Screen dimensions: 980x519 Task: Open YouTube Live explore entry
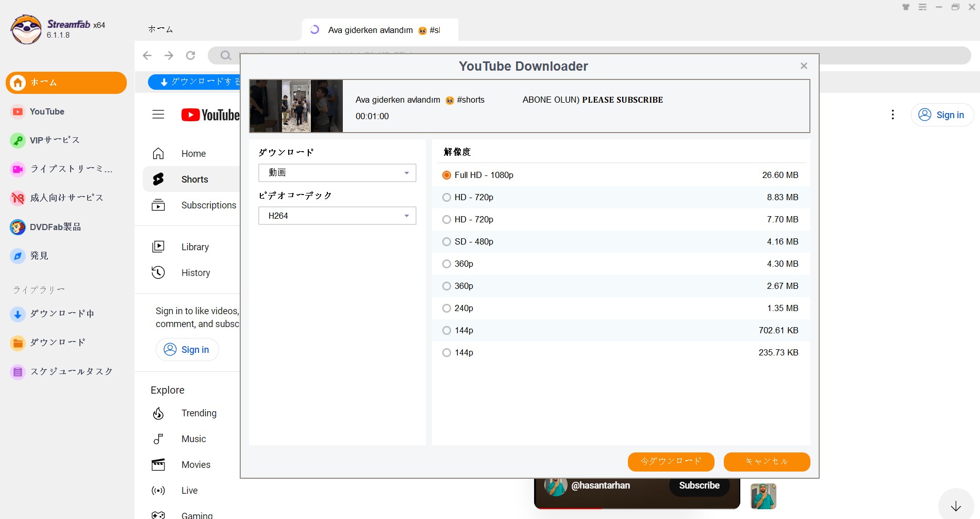(191, 491)
